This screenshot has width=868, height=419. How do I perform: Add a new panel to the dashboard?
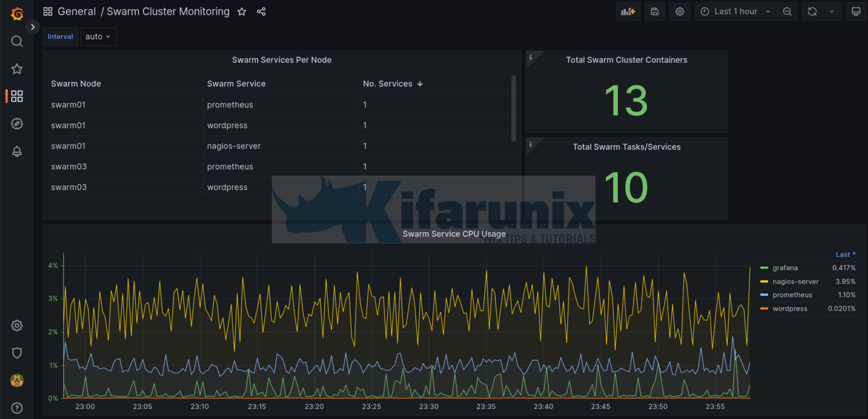pyautogui.click(x=628, y=11)
